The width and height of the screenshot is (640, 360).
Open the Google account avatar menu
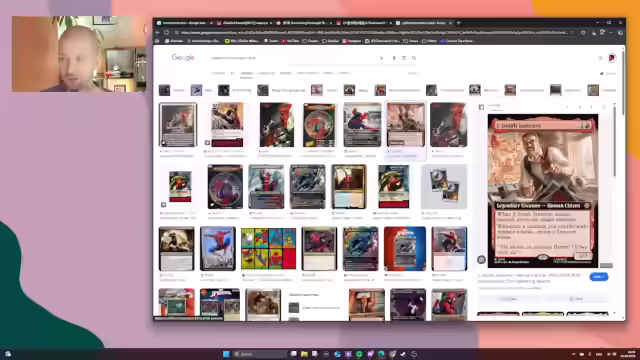pos(611,58)
